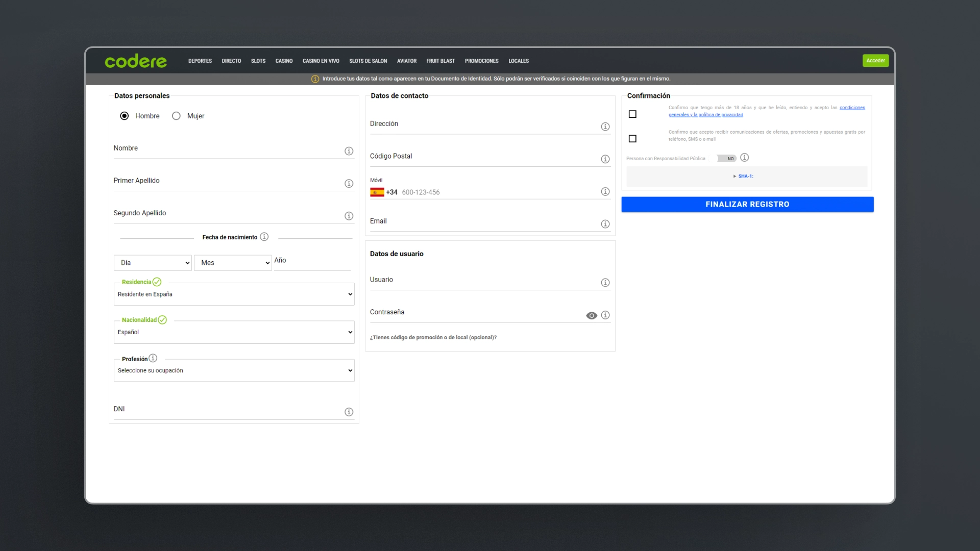980x551 pixels.
Task: Click info icon next to Usuario field
Action: 605,283
